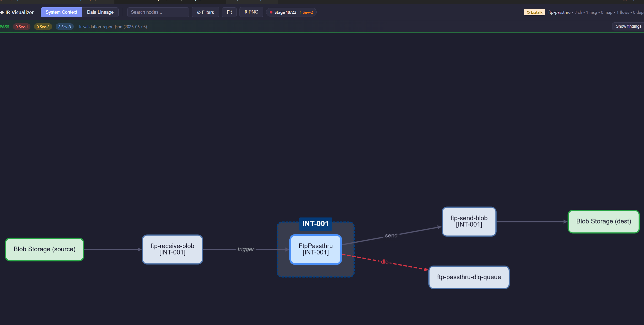
Task: Click the trigger edge label
Action: [246, 249]
